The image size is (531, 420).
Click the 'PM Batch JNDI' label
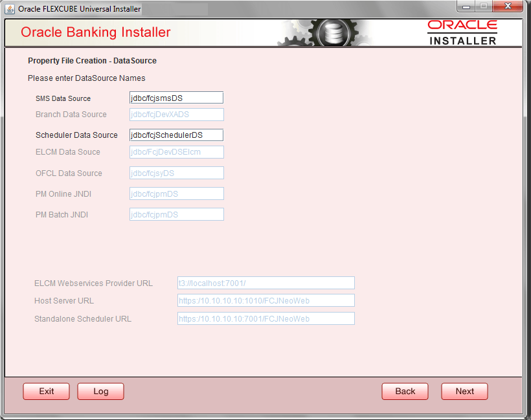[62, 215]
